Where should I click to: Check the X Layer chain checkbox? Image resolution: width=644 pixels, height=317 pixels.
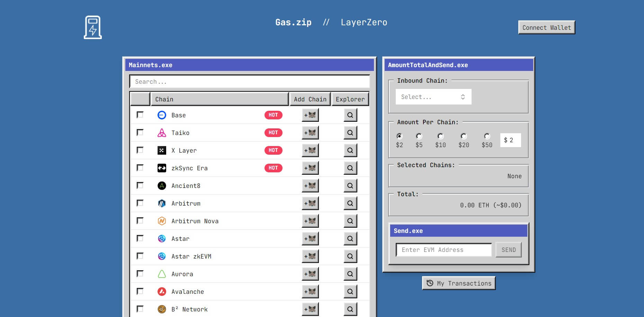pos(140,150)
